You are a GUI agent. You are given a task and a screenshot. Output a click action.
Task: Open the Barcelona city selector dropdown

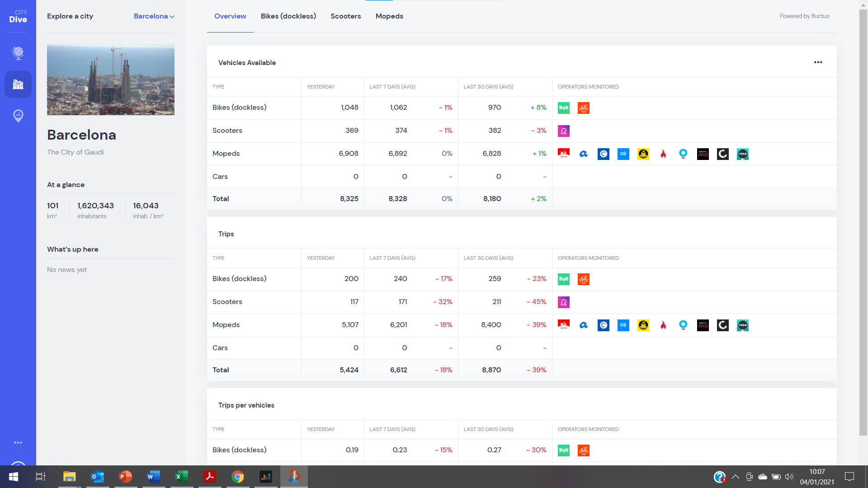pyautogui.click(x=154, y=16)
